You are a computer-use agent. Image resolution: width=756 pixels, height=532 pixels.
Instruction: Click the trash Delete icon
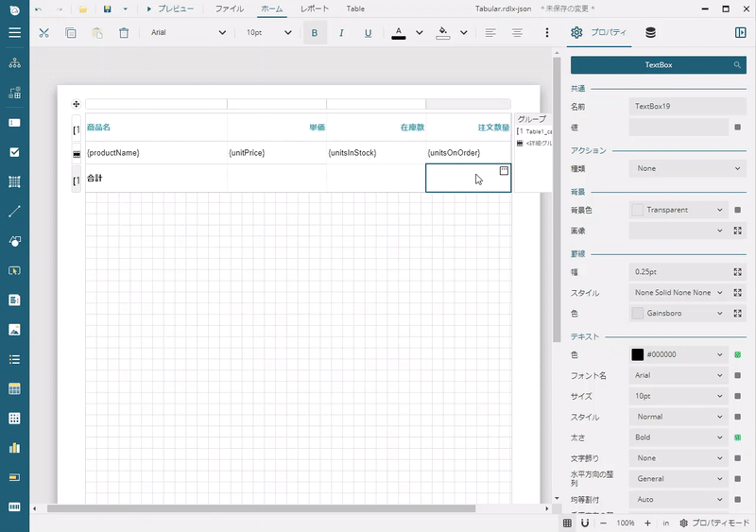point(124,32)
